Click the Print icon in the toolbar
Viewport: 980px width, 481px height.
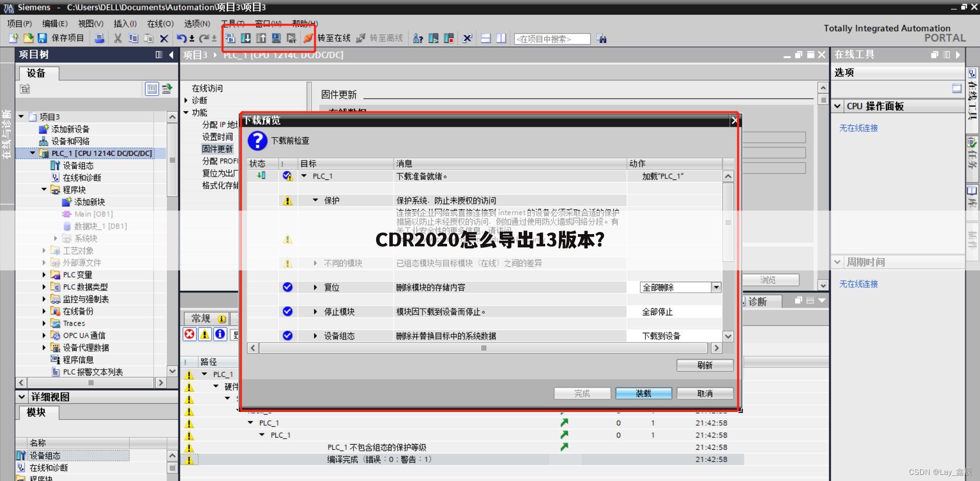(x=100, y=38)
